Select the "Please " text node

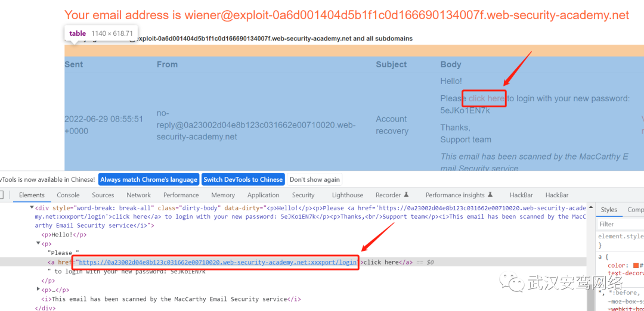point(63,253)
